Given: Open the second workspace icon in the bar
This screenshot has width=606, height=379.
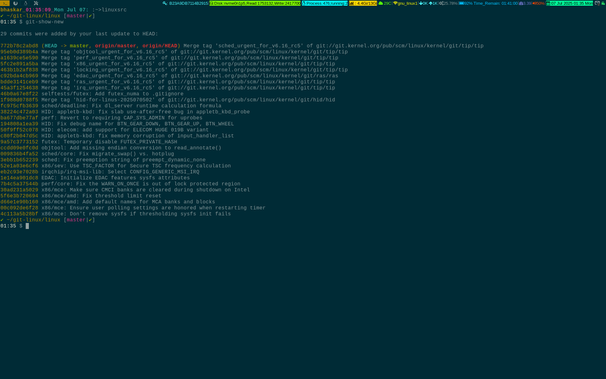Looking at the screenshot, I should tap(15, 3).
